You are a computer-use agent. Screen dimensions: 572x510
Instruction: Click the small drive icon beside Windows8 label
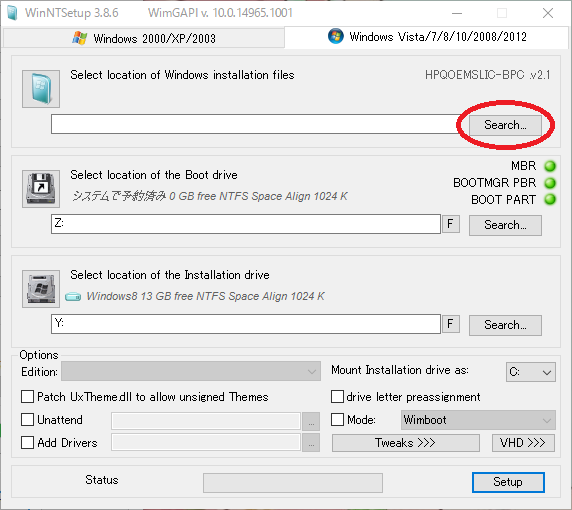(73, 297)
